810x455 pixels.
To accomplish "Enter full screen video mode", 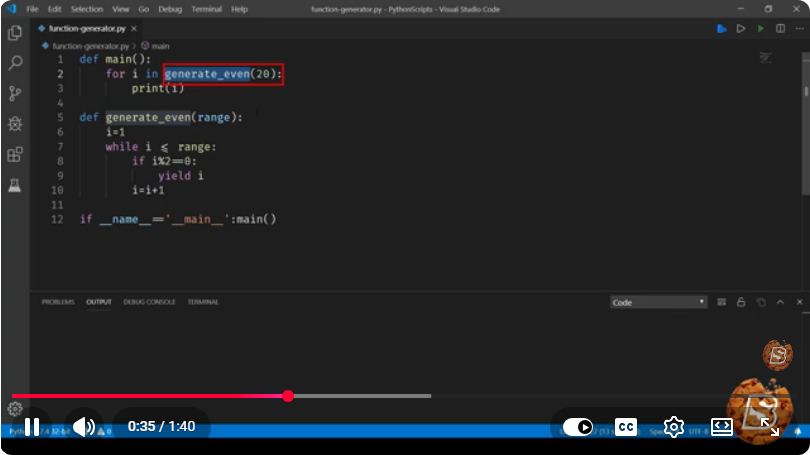I will pyautogui.click(x=770, y=427).
